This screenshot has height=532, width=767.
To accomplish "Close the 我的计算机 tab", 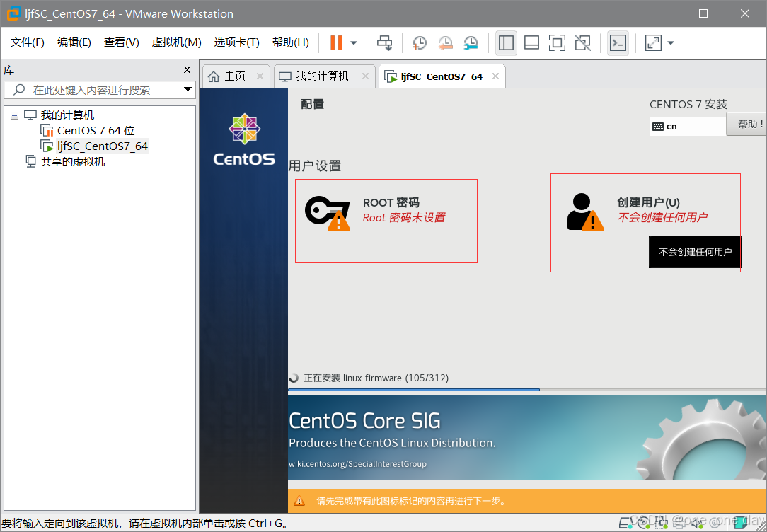I will point(365,76).
